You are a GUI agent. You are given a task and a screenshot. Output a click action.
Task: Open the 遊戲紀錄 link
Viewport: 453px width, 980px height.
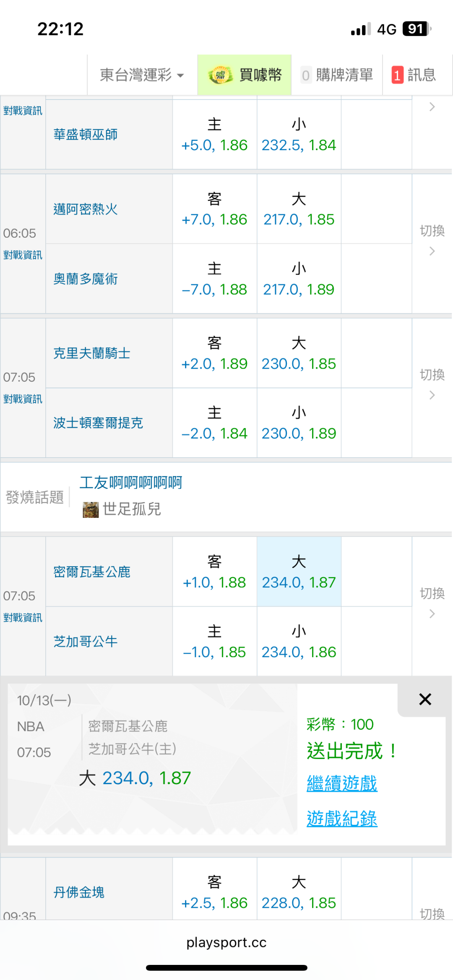(x=342, y=819)
